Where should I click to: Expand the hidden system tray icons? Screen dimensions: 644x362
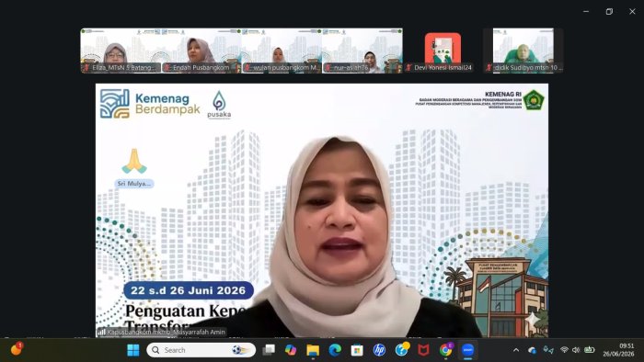coord(516,350)
